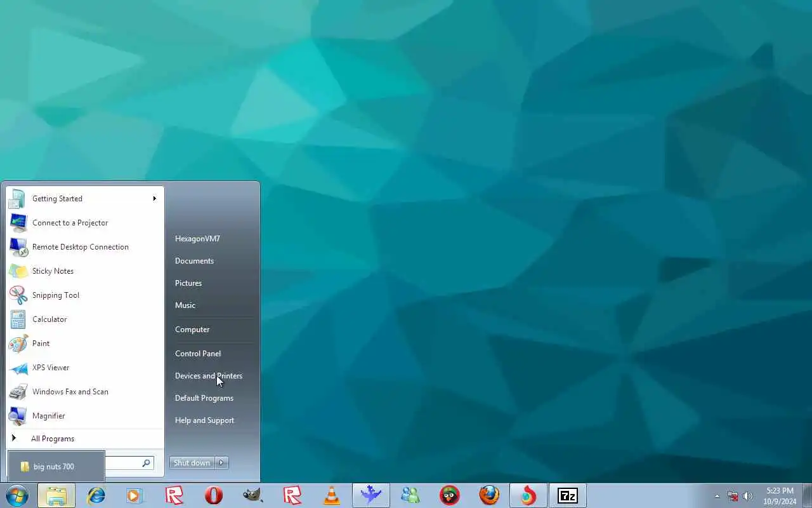Launch VLC media player cone icon

[x=332, y=495]
